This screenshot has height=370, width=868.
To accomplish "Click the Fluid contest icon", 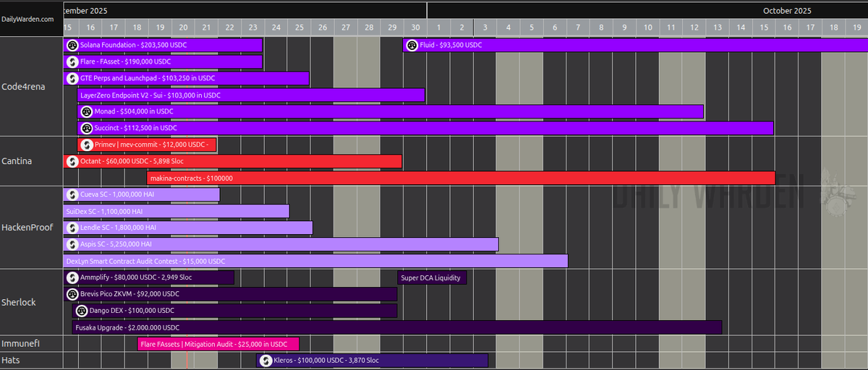I will (x=412, y=45).
